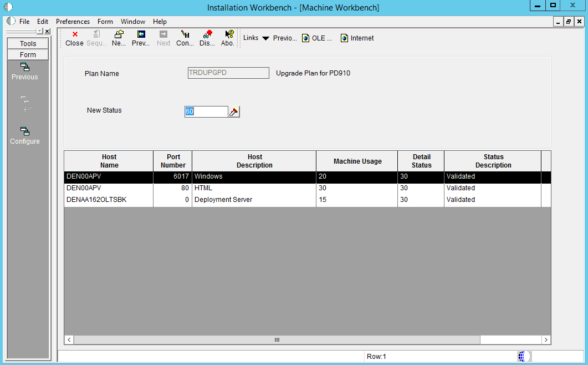Click the flashlight lookup beside New Status
Viewport: 588px width, 365px height.
point(234,111)
